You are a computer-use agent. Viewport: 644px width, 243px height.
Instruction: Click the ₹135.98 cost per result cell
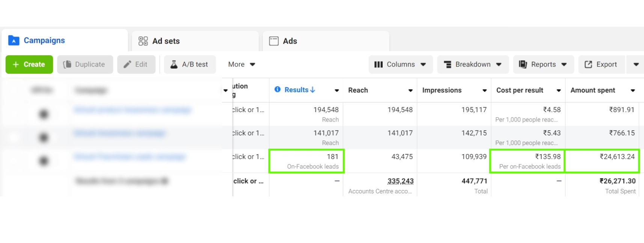pyautogui.click(x=528, y=161)
